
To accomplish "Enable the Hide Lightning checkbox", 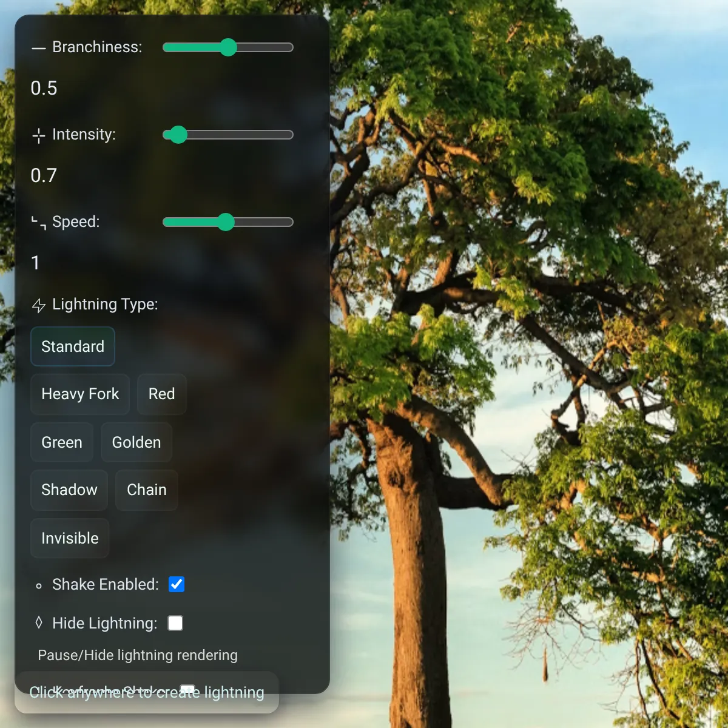I will (x=175, y=623).
